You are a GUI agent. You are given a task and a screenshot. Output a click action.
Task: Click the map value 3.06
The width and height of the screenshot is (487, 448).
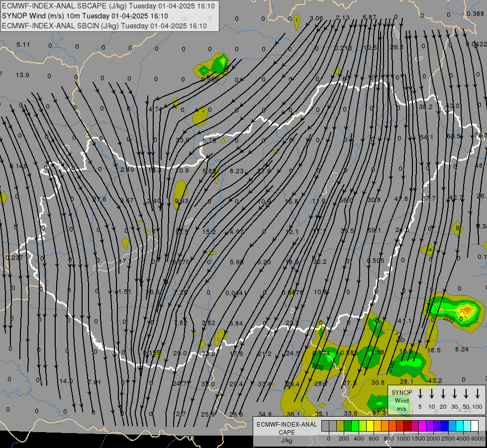tap(316, 18)
